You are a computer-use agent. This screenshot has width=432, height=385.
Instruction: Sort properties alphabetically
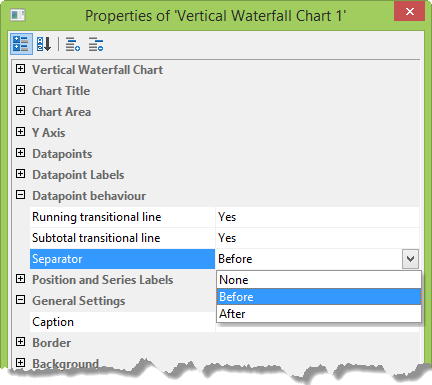(44, 44)
